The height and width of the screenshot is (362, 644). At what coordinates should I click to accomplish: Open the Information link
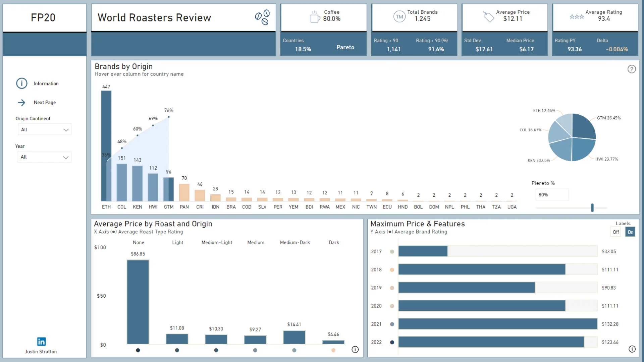(46, 83)
